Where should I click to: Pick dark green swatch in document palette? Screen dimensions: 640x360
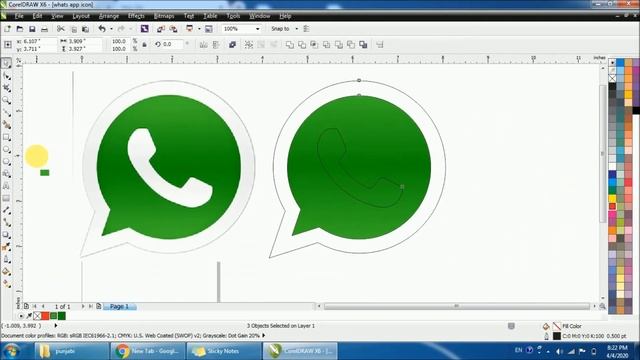(x=62, y=316)
